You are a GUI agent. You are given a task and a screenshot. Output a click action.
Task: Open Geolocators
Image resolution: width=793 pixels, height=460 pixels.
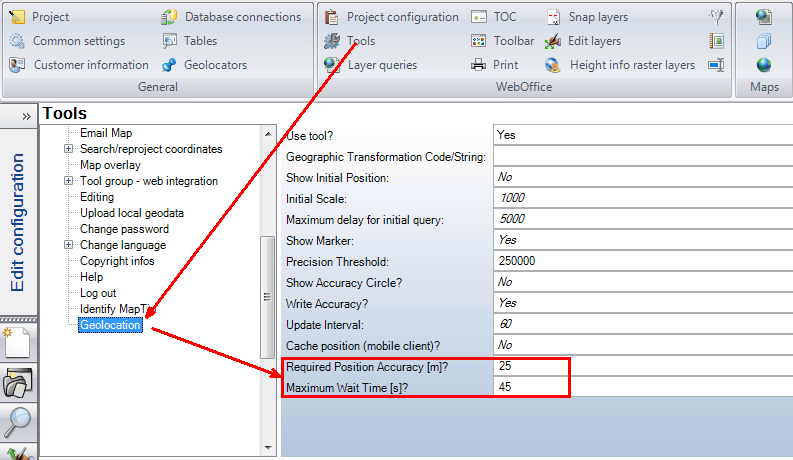click(x=204, y=65)
